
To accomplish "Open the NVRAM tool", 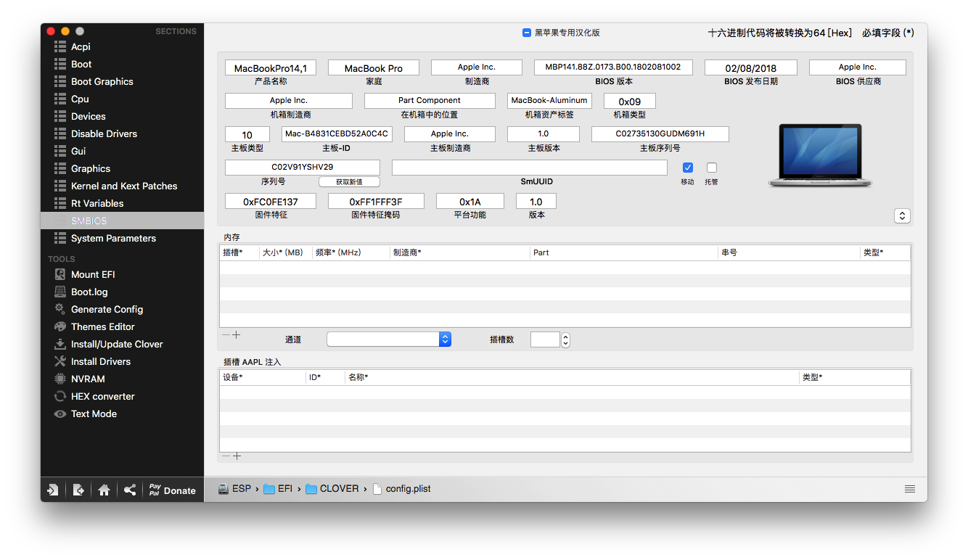I will (79, 379).
